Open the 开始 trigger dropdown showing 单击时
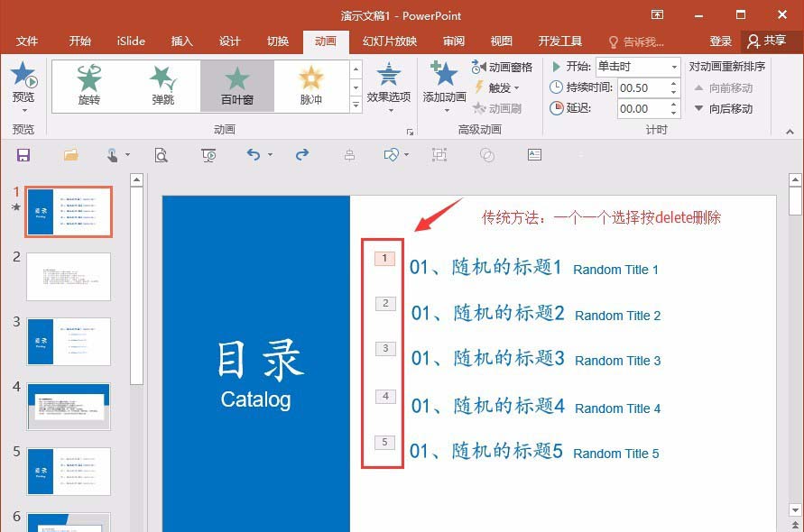 pos(676,66)
